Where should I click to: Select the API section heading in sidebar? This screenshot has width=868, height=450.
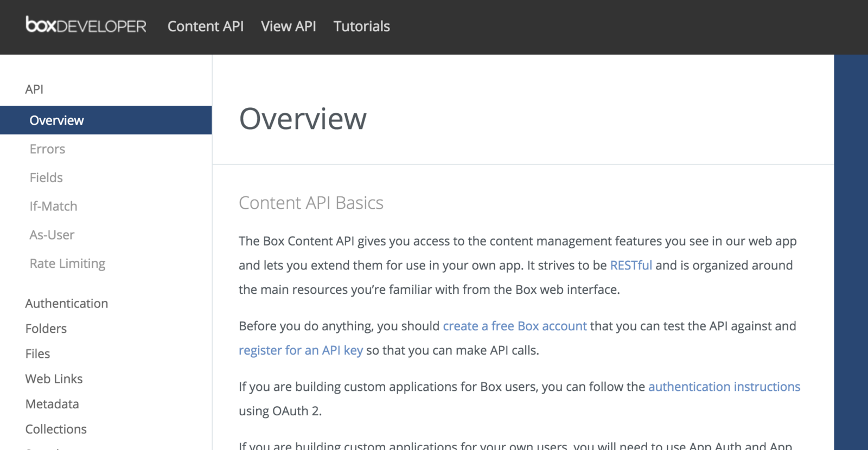point(34,89)
